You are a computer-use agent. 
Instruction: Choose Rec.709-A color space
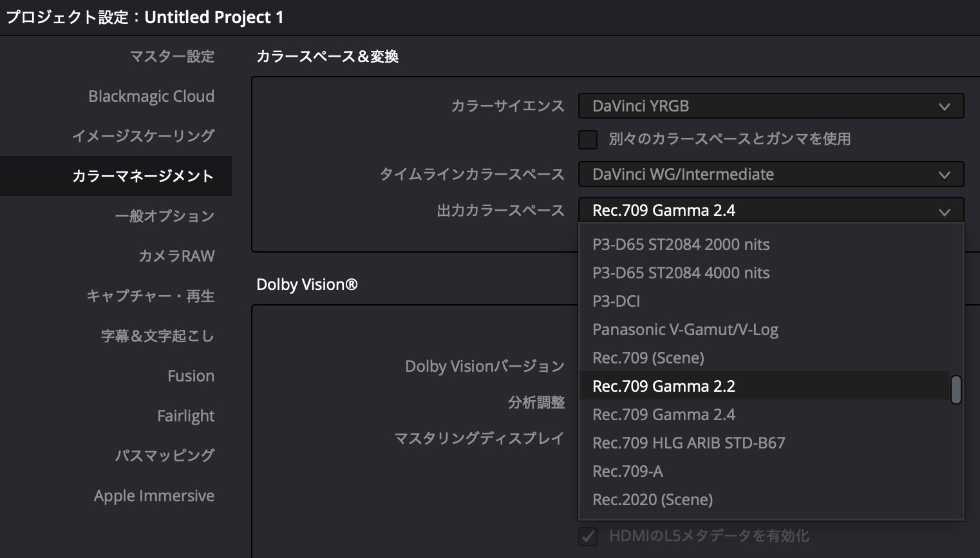[627, 472]
